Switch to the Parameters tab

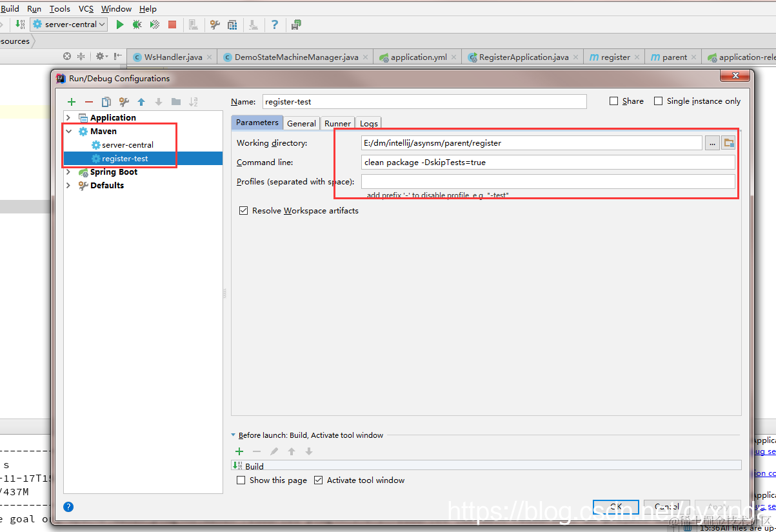click(257, 123)
